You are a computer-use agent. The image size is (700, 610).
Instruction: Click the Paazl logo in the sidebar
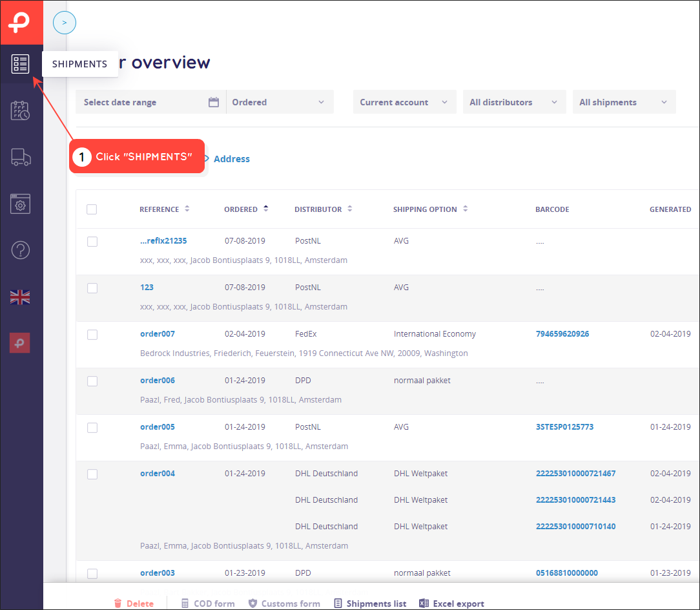coord(20,22)
